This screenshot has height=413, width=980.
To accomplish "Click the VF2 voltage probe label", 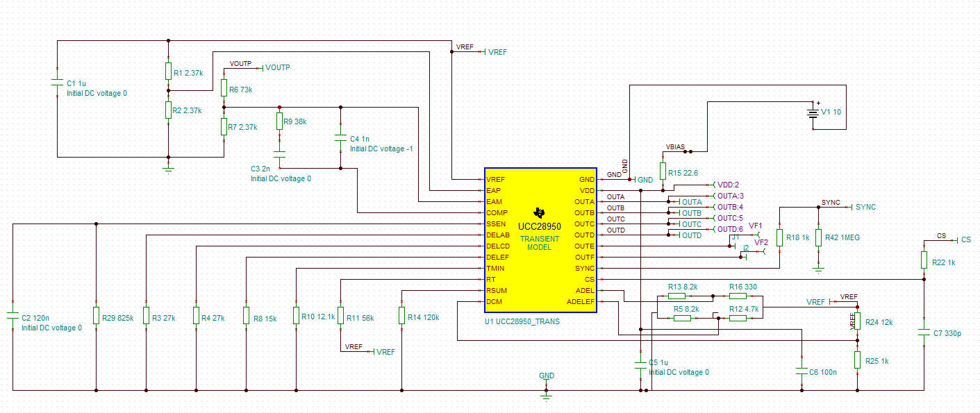I will tap(761, 242).
